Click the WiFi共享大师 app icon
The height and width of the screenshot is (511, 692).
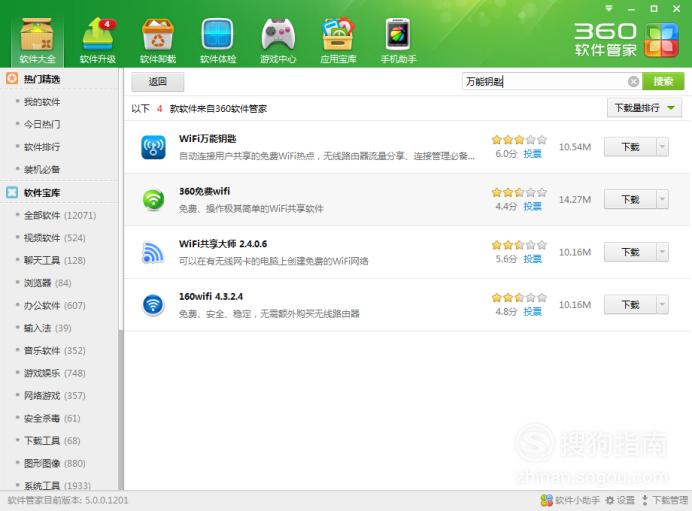pos(153,252)
